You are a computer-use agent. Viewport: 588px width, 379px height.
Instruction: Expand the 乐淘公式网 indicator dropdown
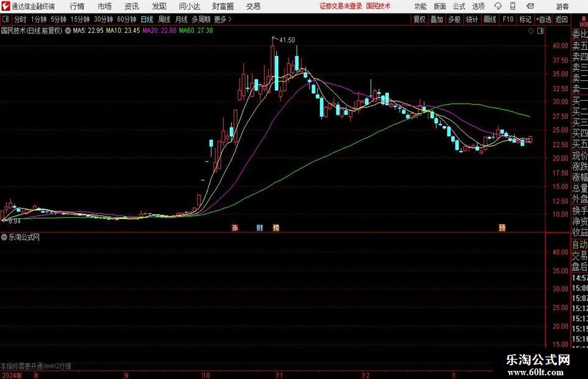pyautogui.click(x=4, y=237)
